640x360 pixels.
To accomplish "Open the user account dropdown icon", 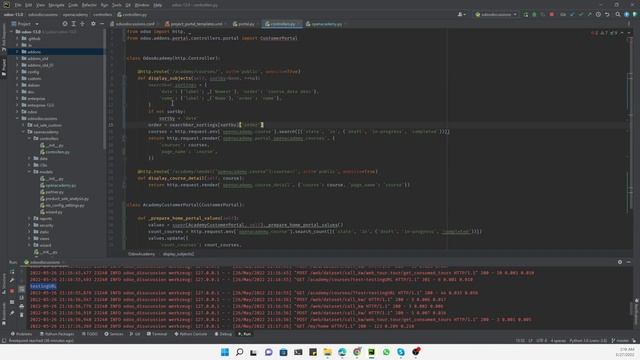I will tap(462, 14).
